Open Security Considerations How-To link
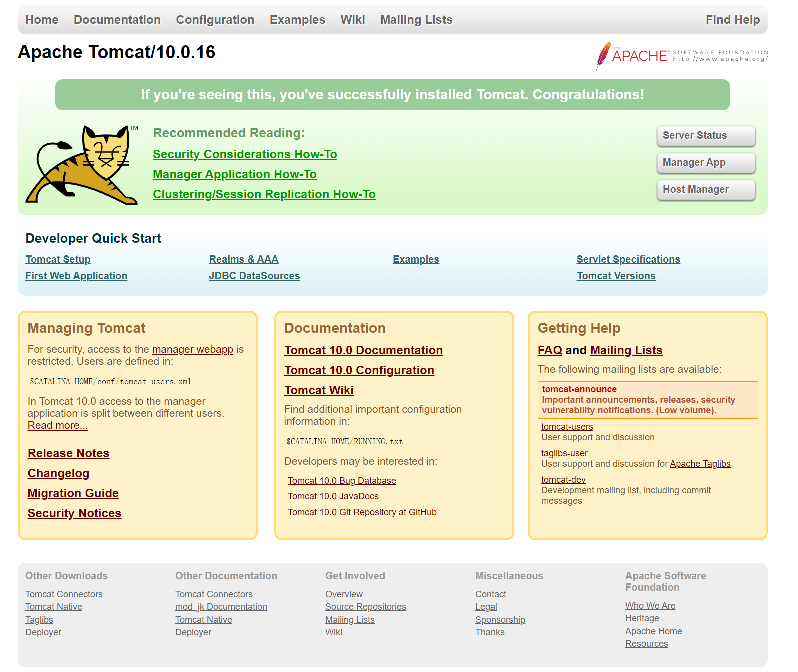798x672 pixels. [245, 154]
